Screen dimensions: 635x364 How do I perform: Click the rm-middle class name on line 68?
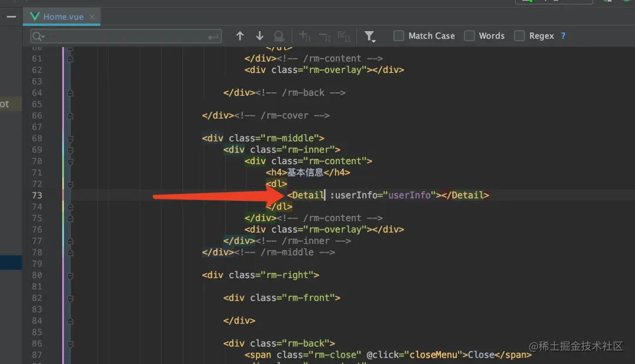tap(289, 138)
